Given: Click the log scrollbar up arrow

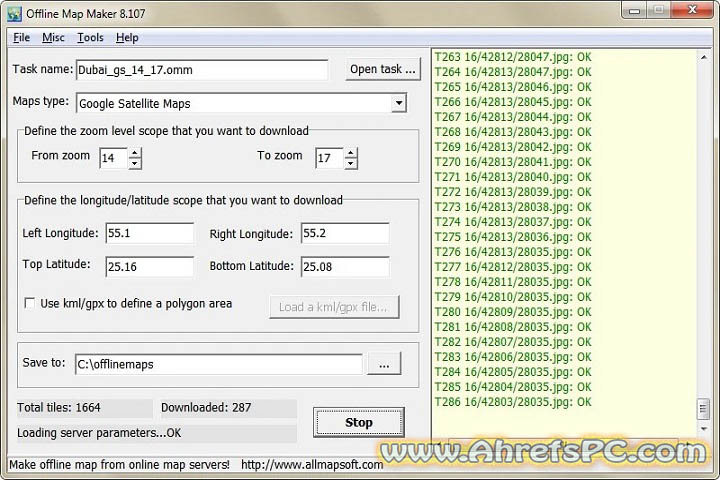Looking at the screenshot, I should coord(703,57).
